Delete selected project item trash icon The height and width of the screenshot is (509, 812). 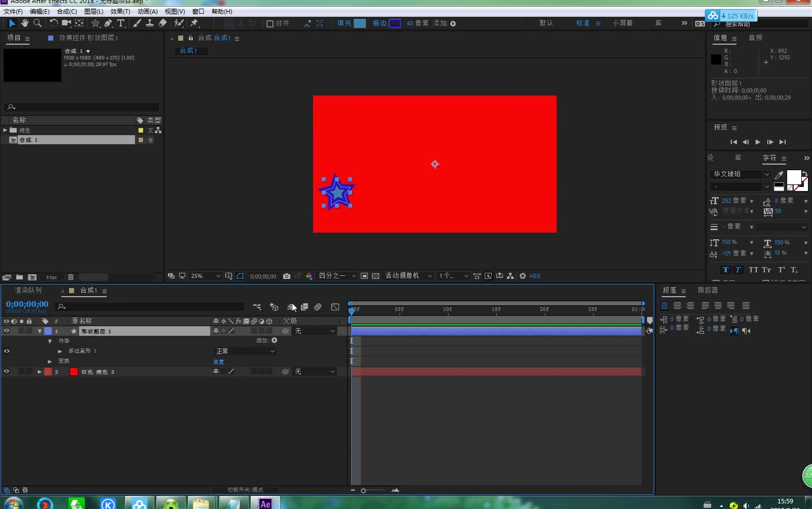[x=71, y=277]
